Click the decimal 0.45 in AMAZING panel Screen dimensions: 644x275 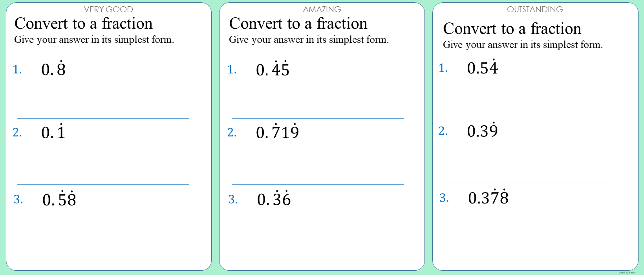[273, 70]
